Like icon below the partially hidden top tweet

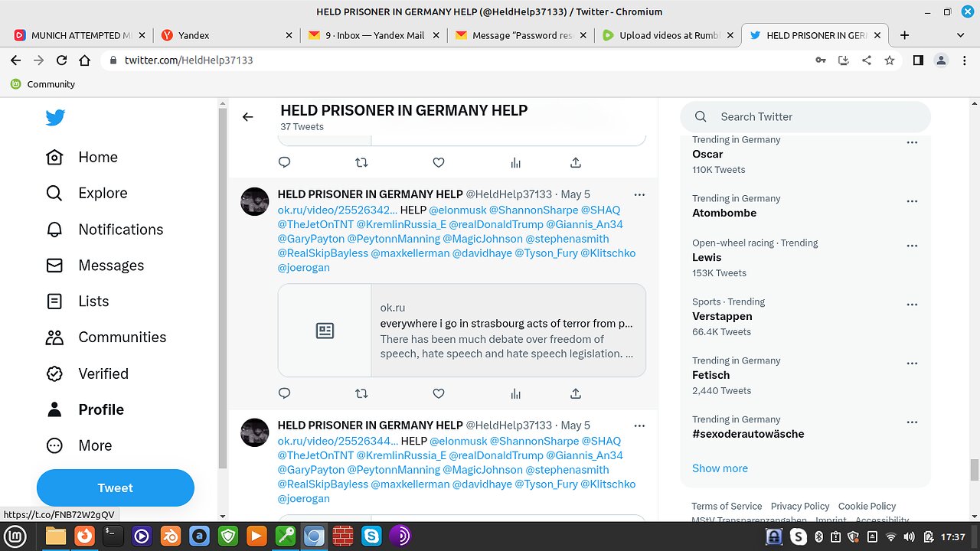coord(439,162)
